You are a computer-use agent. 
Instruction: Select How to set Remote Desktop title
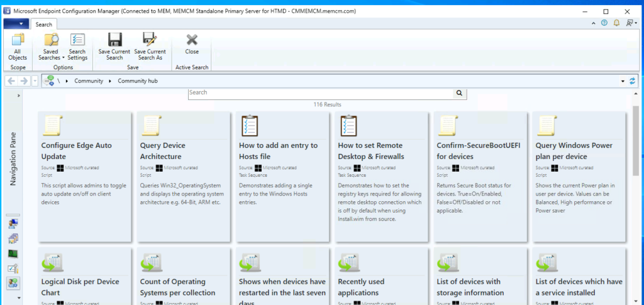pos(371,151)
